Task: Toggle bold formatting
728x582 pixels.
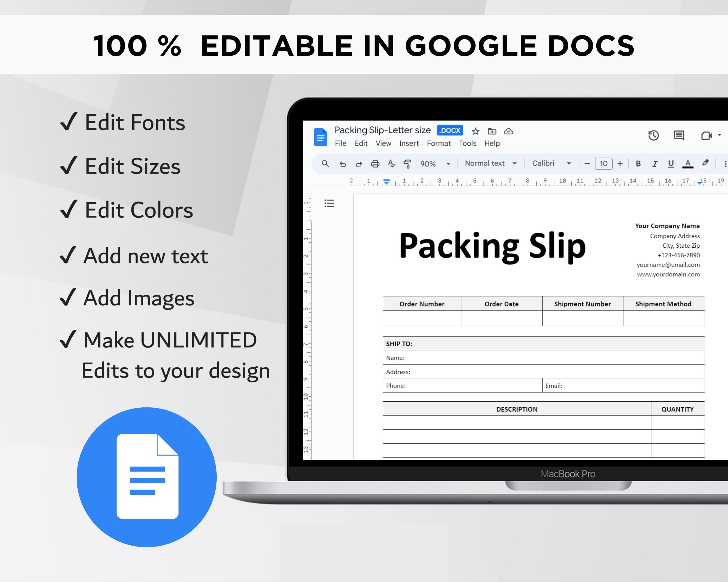Action: click(x=638, y=164)
